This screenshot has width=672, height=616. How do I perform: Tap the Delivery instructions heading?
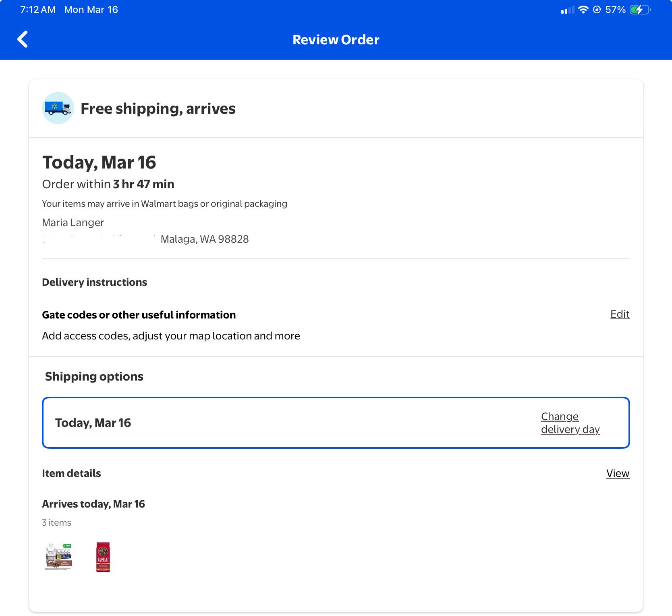(x=94, y=282)
